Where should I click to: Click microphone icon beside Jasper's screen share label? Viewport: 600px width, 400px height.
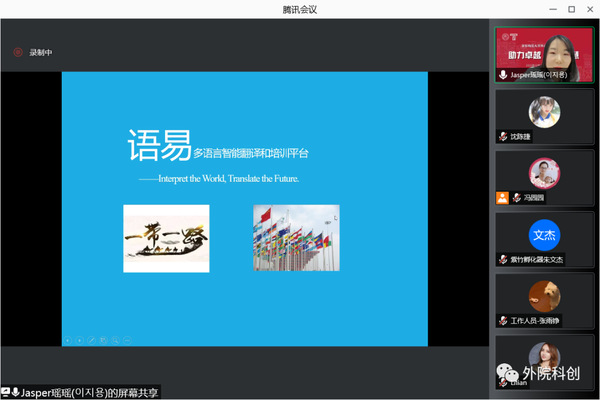pyautogui.click(x=16, y=392)
